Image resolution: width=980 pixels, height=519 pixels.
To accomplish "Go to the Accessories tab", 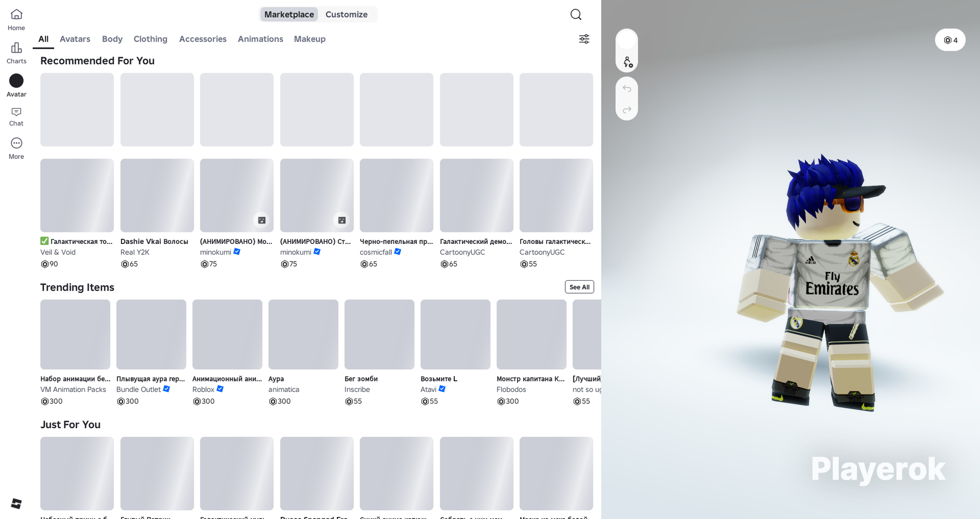I will click(x=203, y=39).
